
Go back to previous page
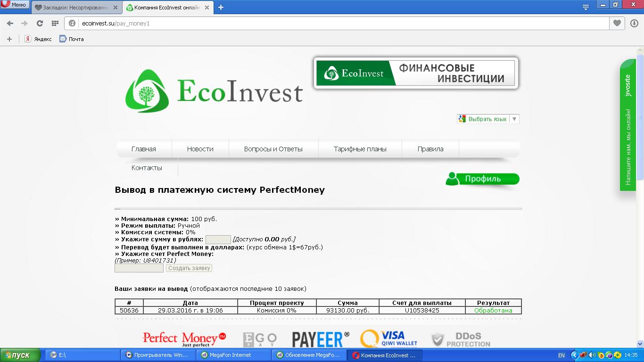(x=10, y=23)
